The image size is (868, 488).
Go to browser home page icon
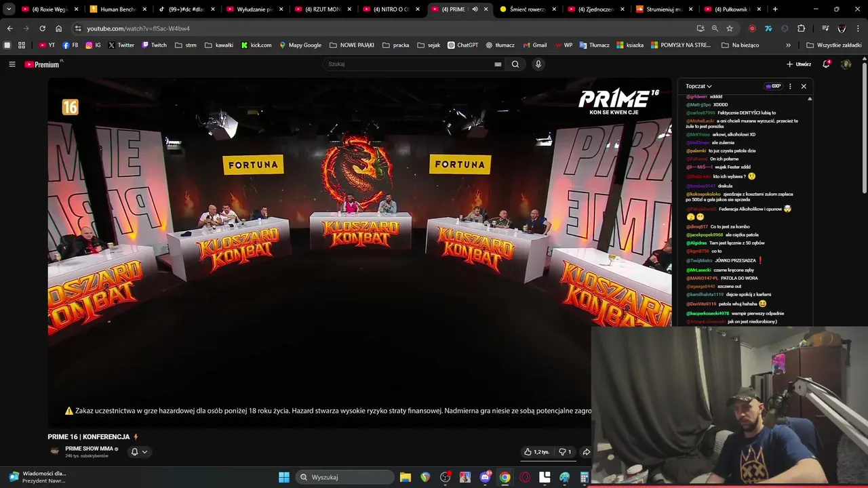(58, 28)
